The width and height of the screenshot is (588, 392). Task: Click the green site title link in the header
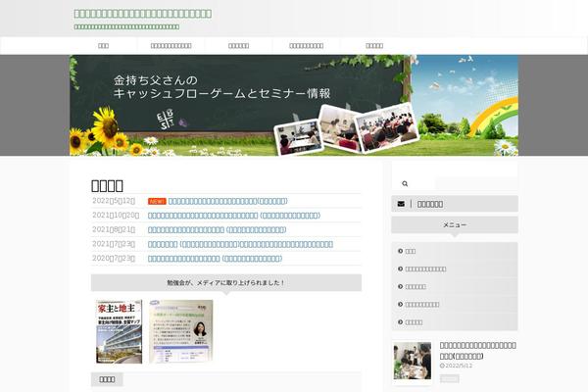(143, 14)
